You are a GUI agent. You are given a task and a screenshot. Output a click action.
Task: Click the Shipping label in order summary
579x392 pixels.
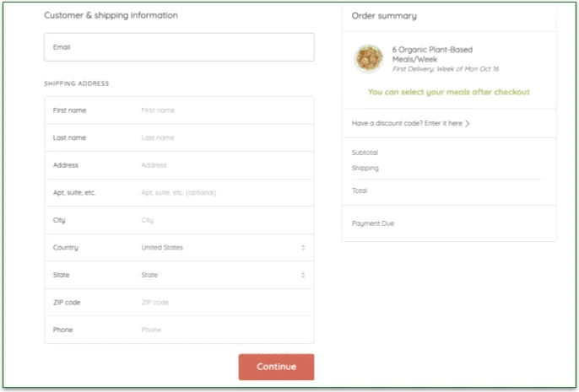pos(365,168)
